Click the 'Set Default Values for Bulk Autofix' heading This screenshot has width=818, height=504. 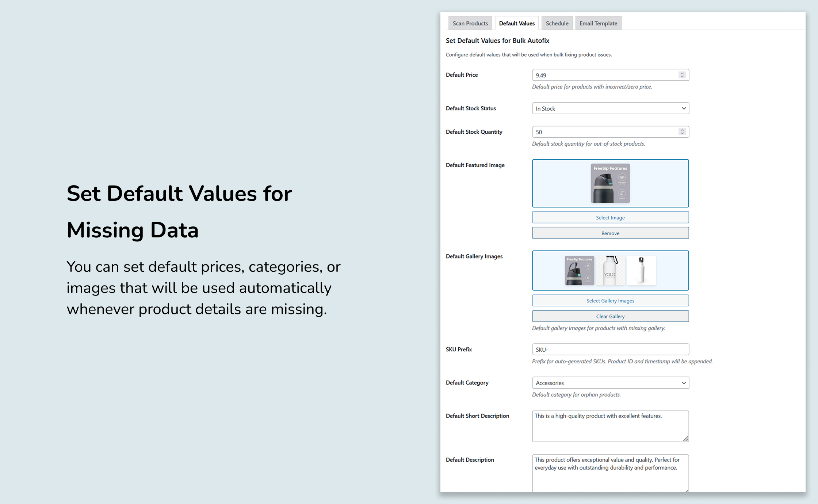[497, 41]
